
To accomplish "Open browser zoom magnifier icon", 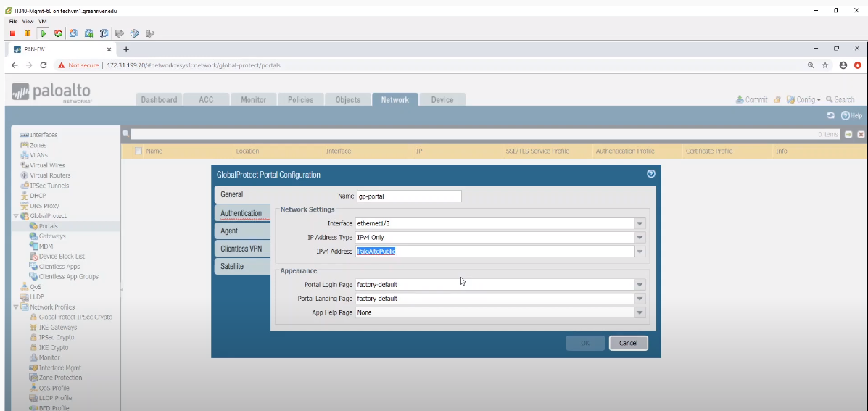I will 811,65.
